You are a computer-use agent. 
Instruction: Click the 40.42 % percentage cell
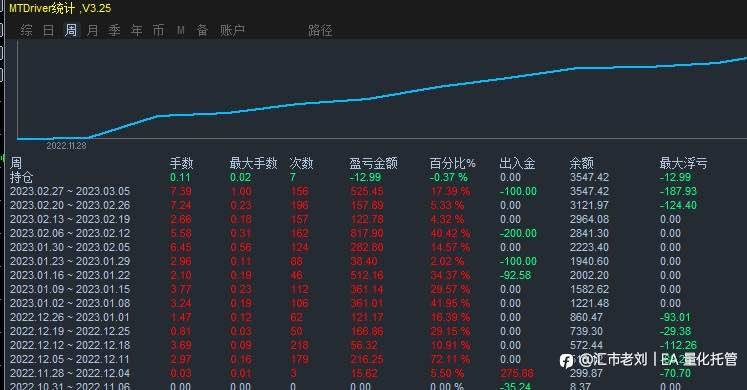450,233
